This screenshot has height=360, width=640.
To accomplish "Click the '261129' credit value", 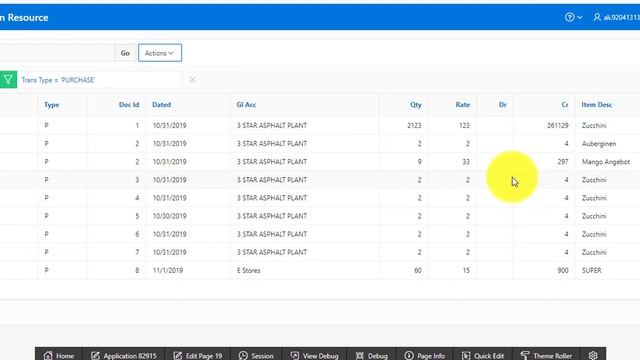I will (558, 125).
